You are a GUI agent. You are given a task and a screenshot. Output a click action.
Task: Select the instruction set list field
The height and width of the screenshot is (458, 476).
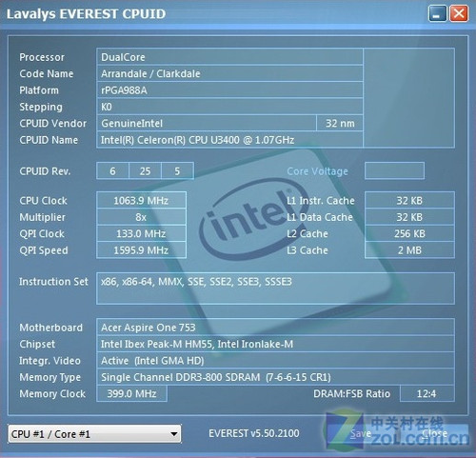pyautogui.click(x=275, y=289)
